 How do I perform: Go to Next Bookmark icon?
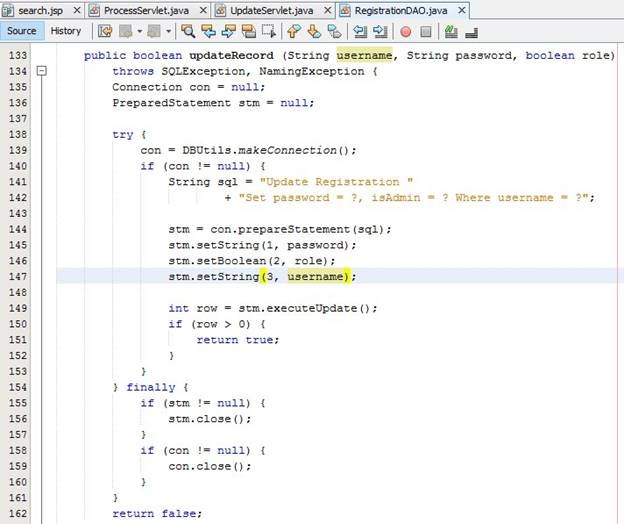pyautogui.click(x=314, y=31)
